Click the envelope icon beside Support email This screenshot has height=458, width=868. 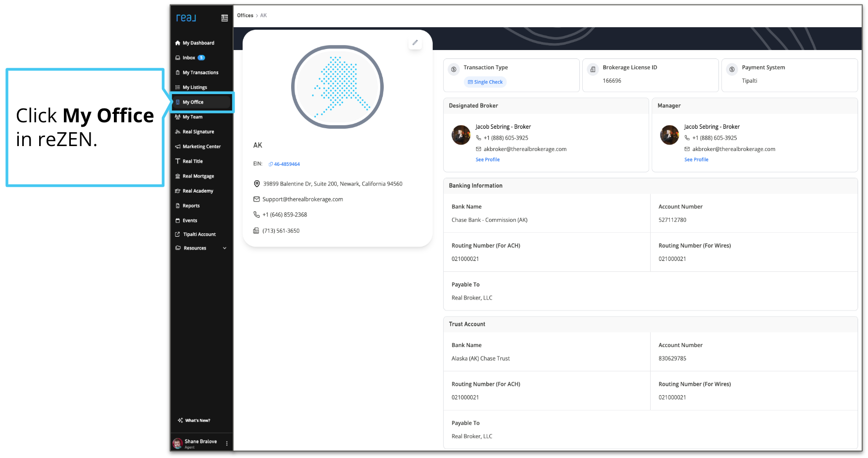pos(256,200)
